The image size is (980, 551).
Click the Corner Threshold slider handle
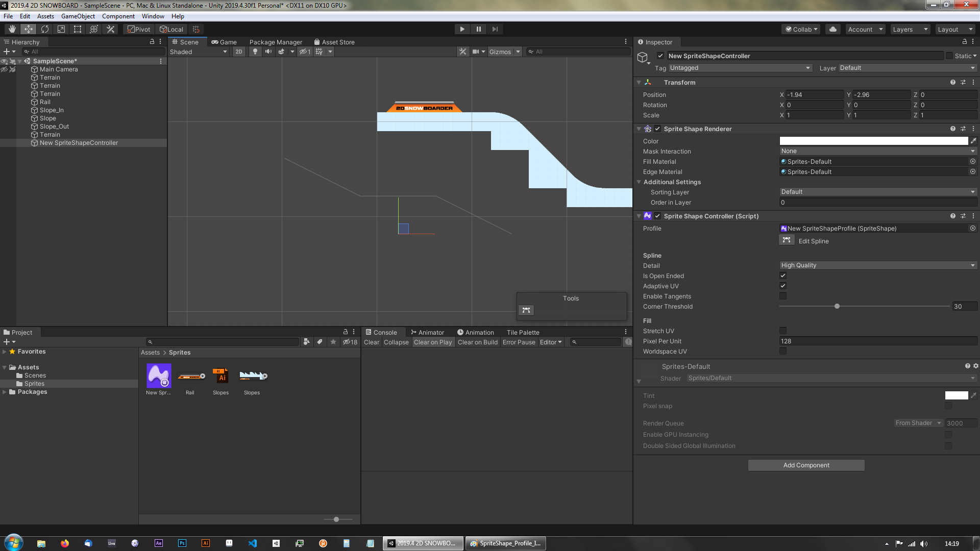tap(837, 307)
